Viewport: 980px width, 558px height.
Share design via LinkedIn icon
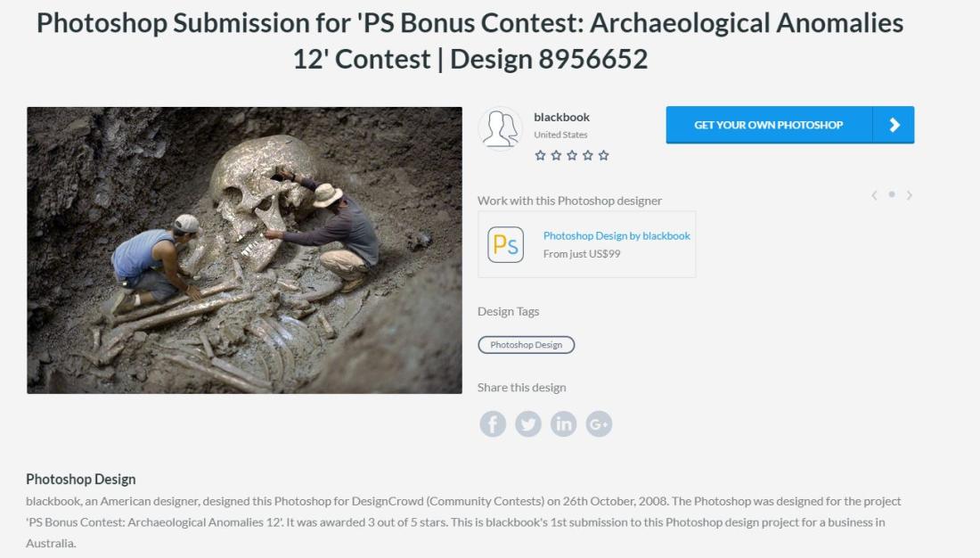(x=564, y=424)
